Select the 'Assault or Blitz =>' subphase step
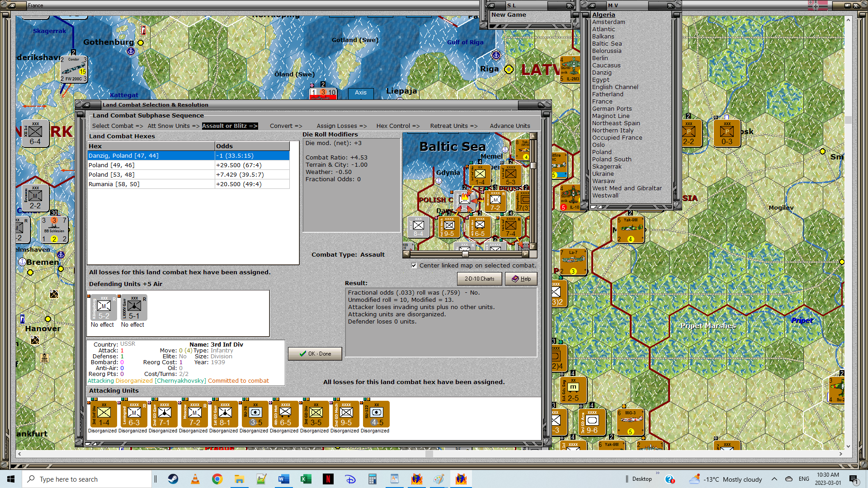 (x=230, y=126)
